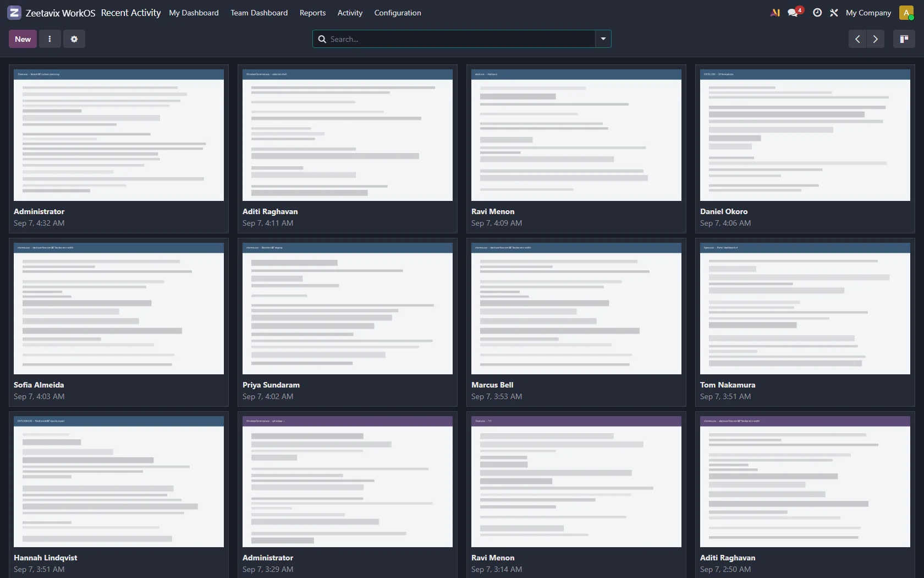Click the Priya Sundaram name label
The width and height of the screenshot is (924, 578).
[x=271, y=385]
